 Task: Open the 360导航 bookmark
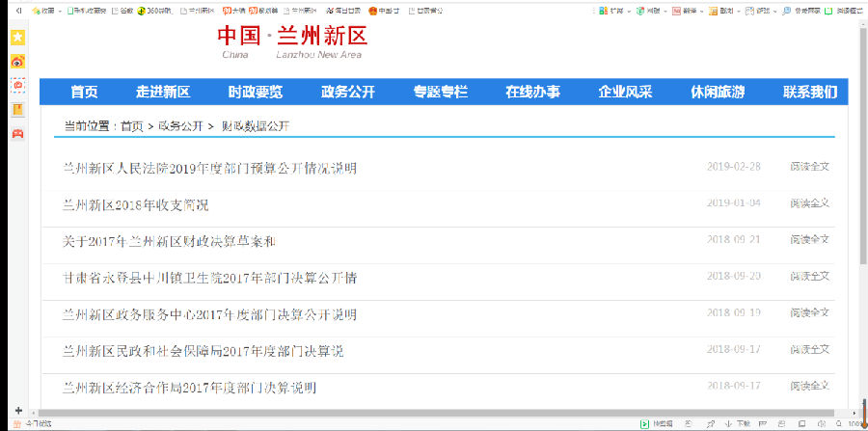pos(157,10)
